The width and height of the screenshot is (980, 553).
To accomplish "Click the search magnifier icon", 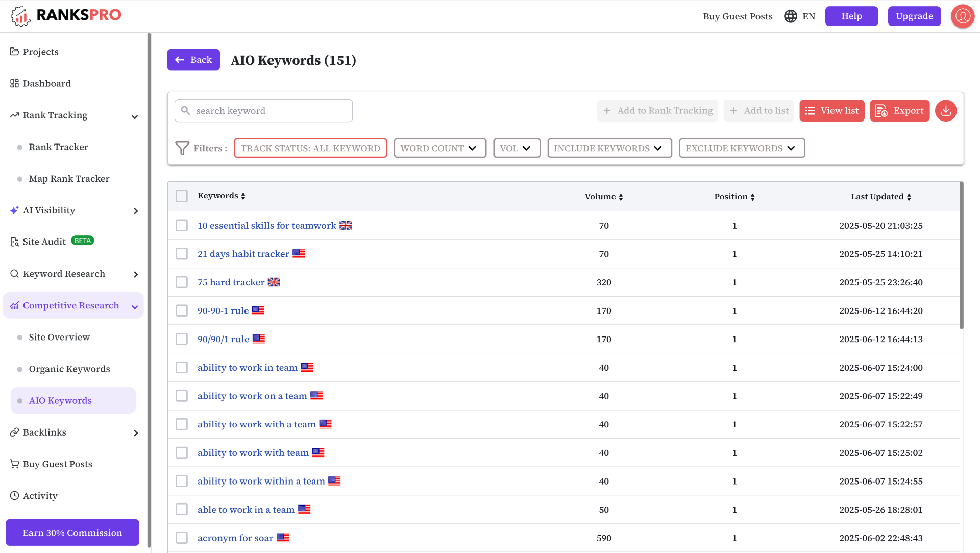I will click(186, 111).
